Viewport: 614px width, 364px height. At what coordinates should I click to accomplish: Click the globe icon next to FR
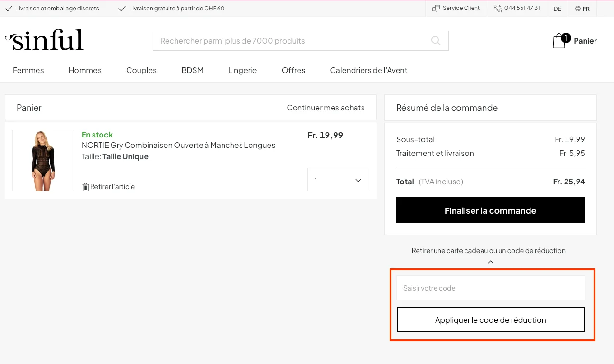577,9
